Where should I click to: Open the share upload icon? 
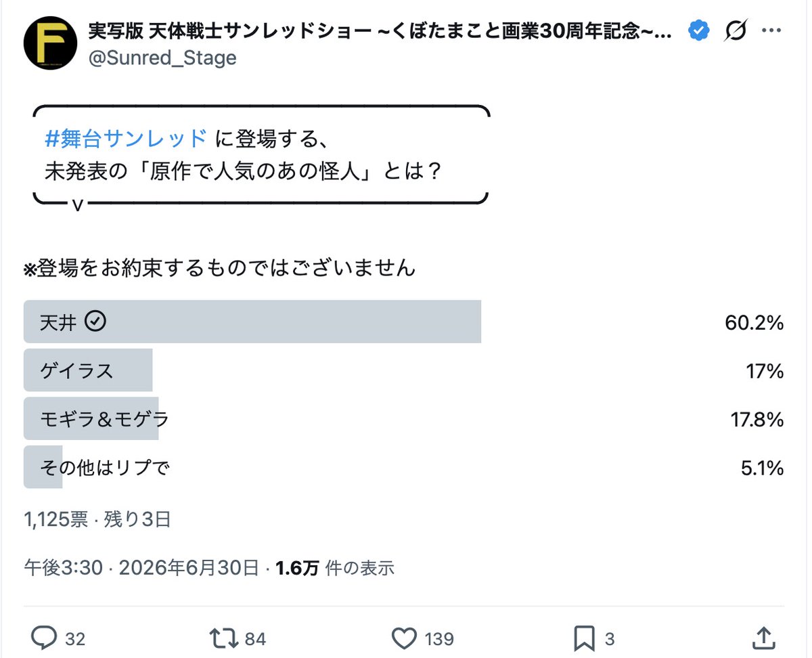(x=763, y=637)
